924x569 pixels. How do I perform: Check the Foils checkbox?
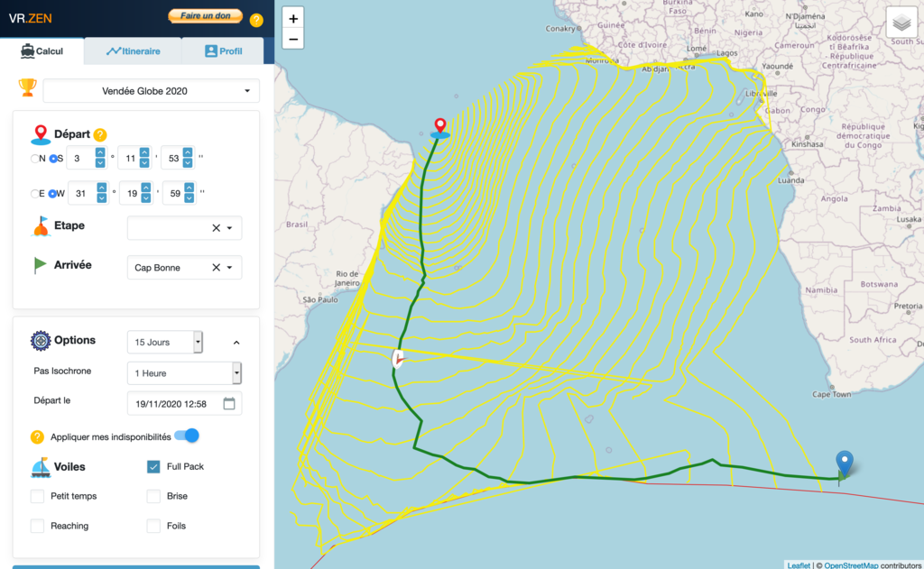(153, 526)
